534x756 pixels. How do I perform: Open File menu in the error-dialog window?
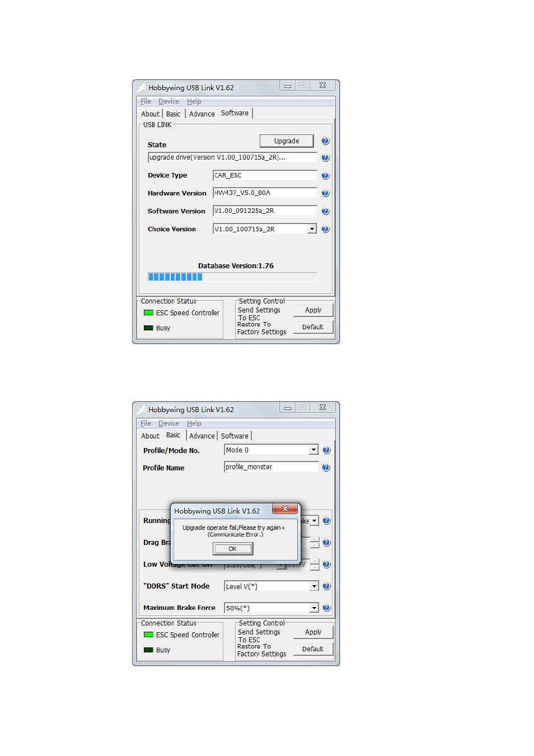point(146,423)
